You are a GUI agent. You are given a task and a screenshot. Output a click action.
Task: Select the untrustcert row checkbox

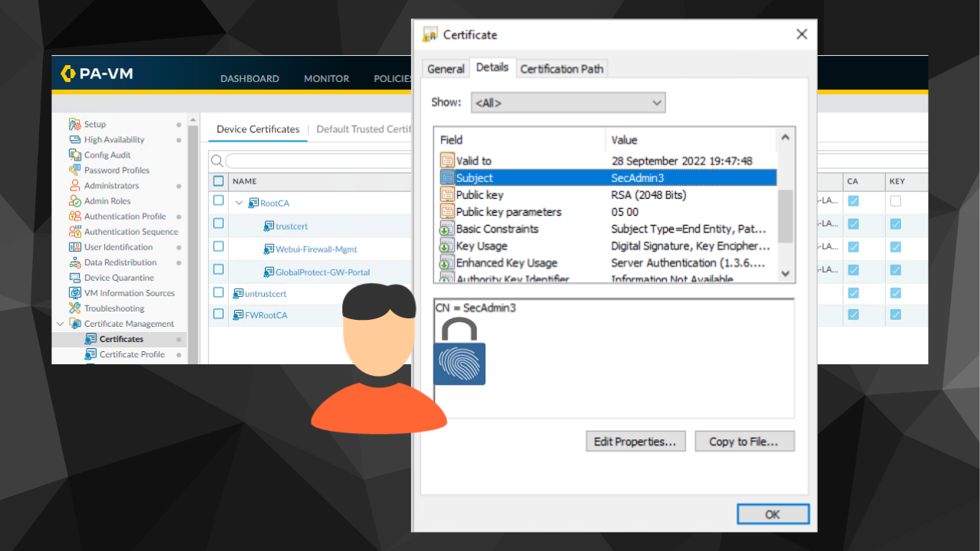pos(218,292)
